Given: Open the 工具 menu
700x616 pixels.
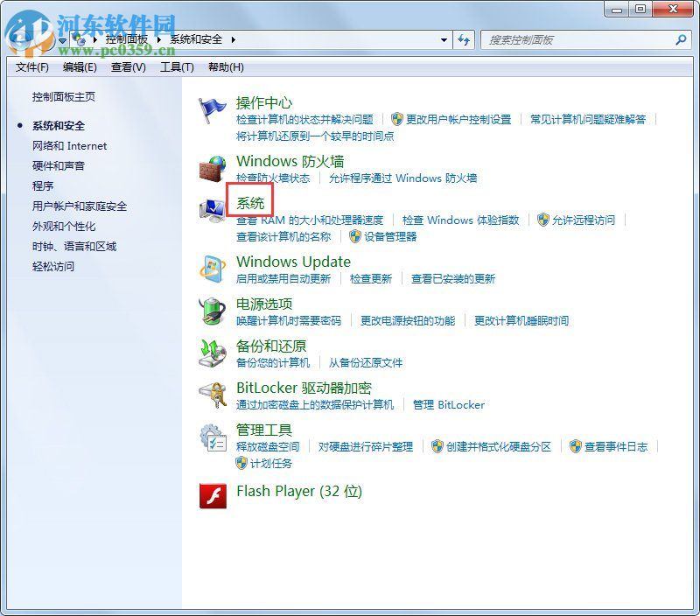Looking at the screenshot, I should click(x=176, y=66).
